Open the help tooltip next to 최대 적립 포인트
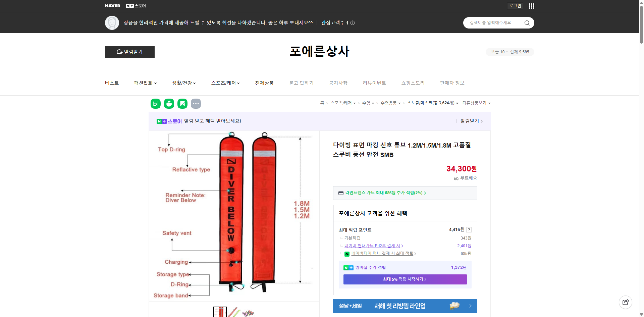644x317 pixels. coord(469,230)
